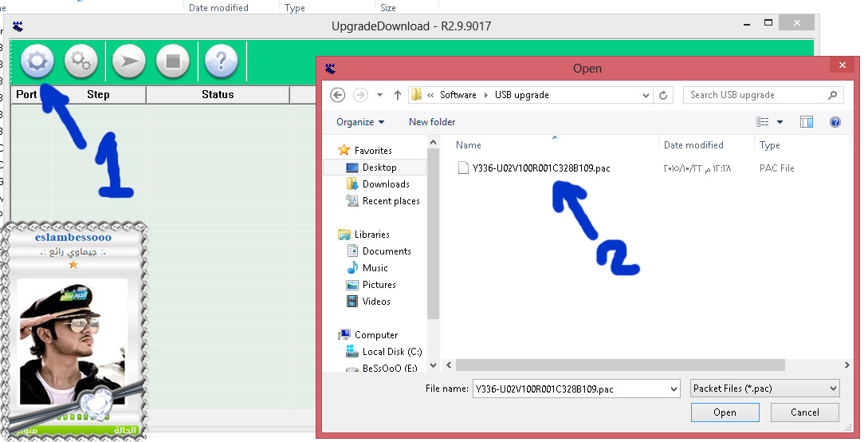Expand the address bar path dropdown
The height and width of the screenshot is (442, 868).
pos(646,95)
